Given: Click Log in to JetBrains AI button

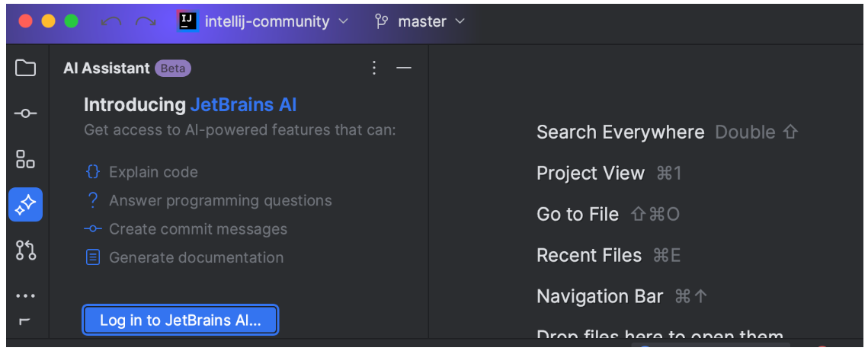Looking at the screenshot, I should (x=181, y=321).
